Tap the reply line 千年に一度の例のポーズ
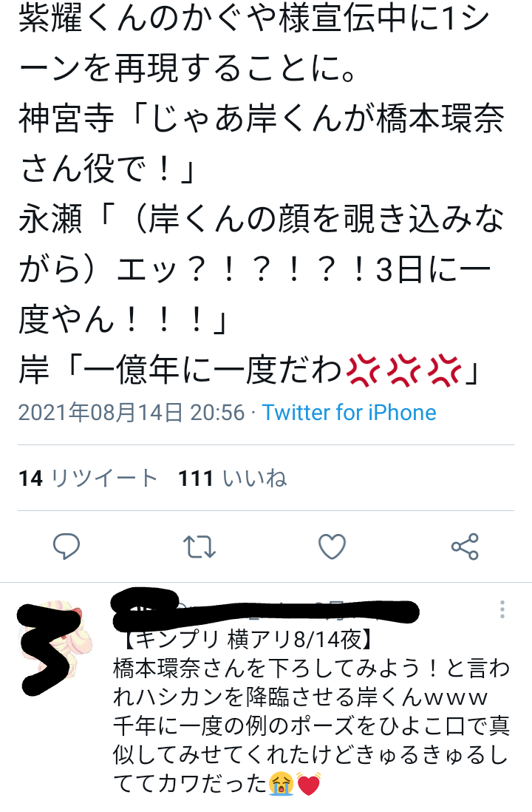 (312, 725)
